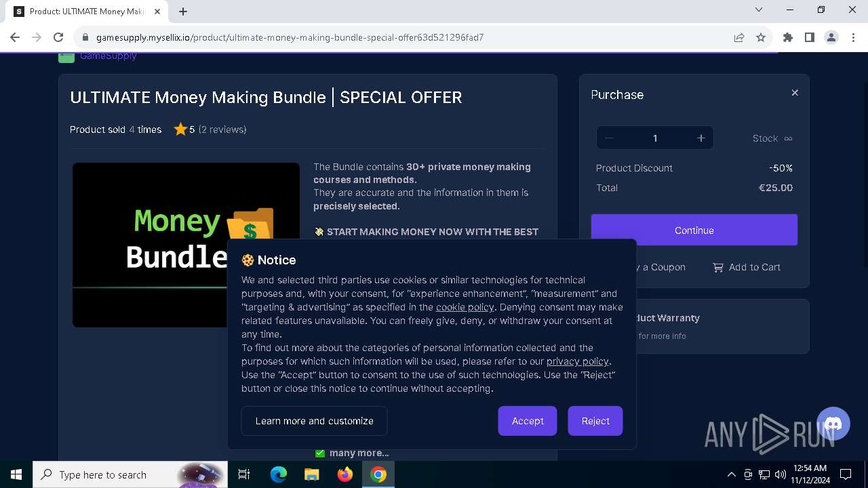Click the address bar URL

pos(290,37)
